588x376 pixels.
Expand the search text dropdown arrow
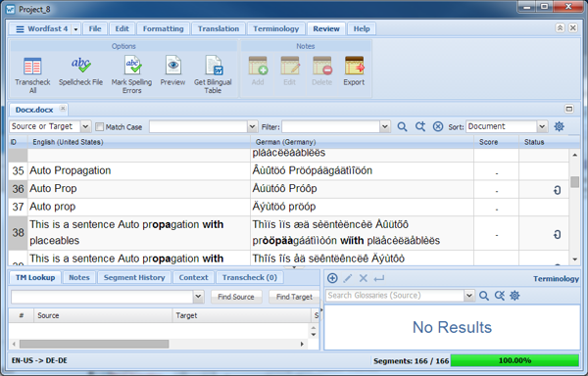(x=253, y=126)
